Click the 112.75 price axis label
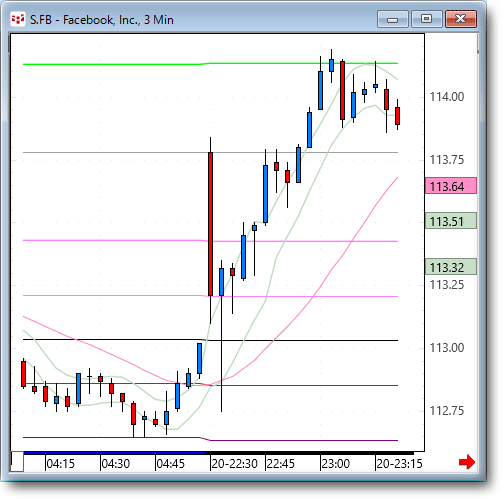The width and height of the screenshot is (504, 499). (x=447, y=411)
